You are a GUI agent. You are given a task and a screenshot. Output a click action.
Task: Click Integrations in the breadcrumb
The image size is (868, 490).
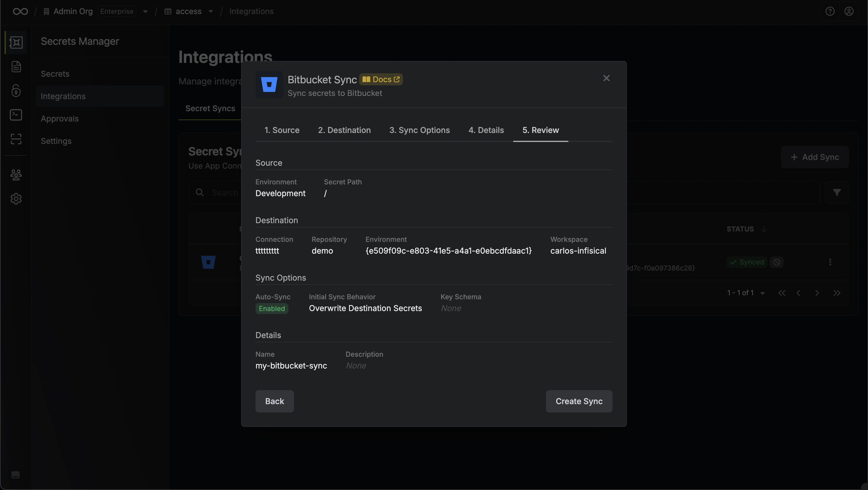point(251,11)
